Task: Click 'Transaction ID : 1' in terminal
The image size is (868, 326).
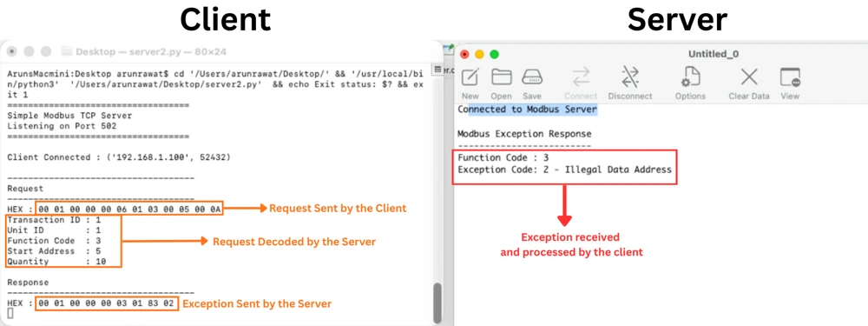Action: pyautogui.click(x=54, y=220)
